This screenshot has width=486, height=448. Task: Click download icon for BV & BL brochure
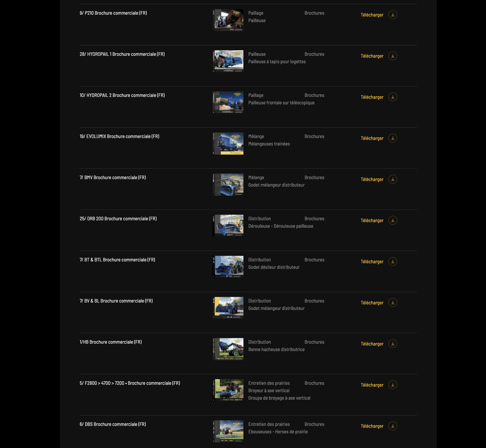392,303
